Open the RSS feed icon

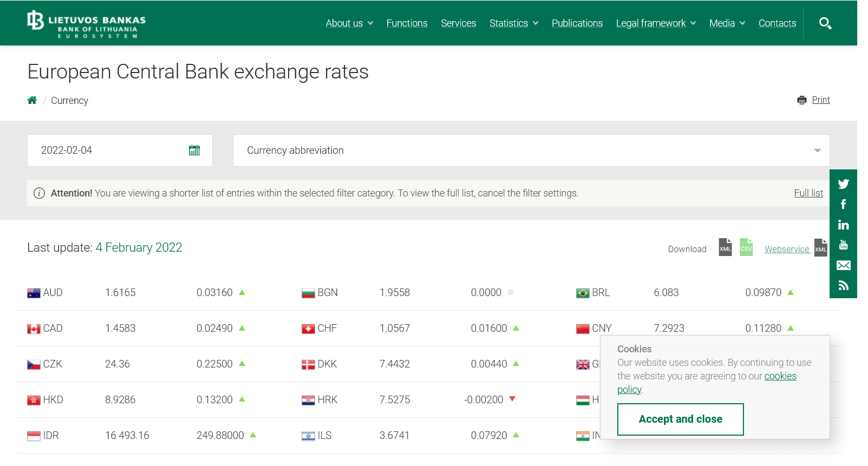pos(843,285)
